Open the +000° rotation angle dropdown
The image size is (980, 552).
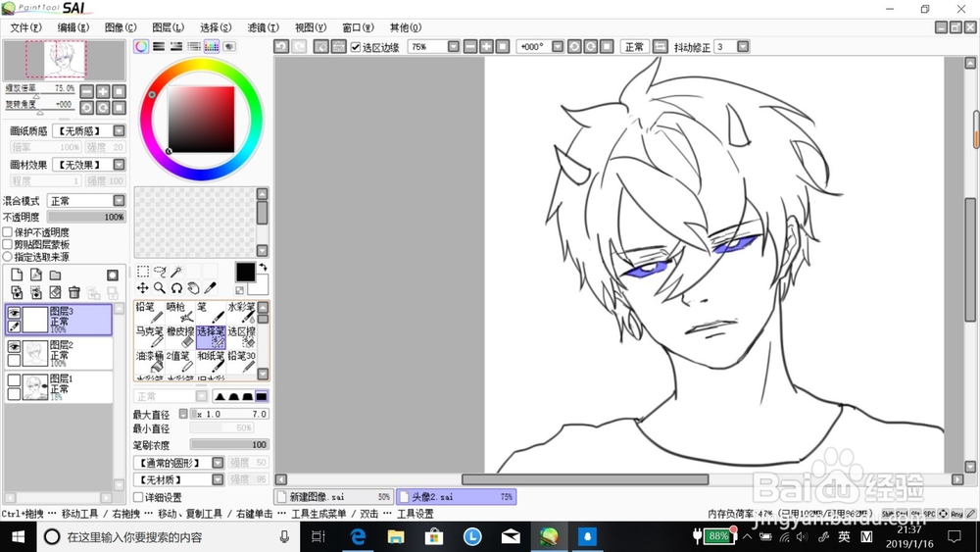[x=558, y=47]
